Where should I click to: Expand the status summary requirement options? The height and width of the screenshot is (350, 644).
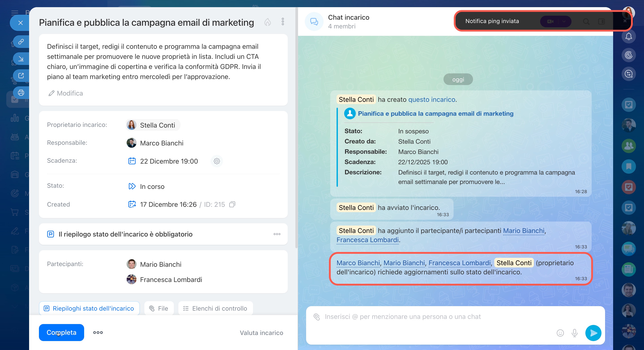click(x=277, y=234)
